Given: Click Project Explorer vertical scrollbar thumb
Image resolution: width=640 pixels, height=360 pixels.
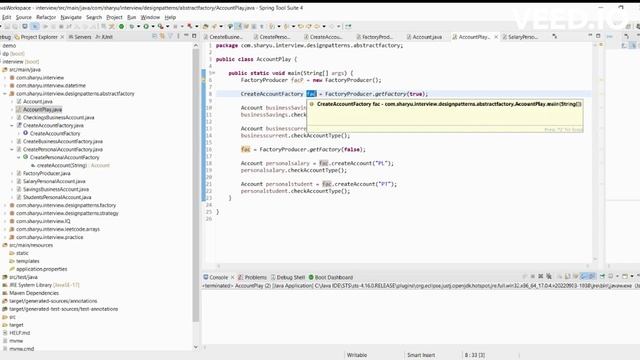Looking at the screenshot, I should 196,184.
